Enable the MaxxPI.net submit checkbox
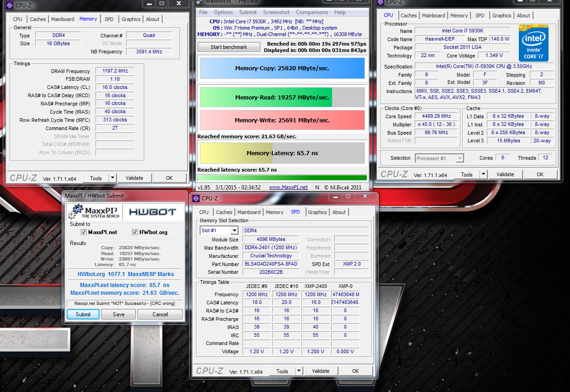 point(84,232)
